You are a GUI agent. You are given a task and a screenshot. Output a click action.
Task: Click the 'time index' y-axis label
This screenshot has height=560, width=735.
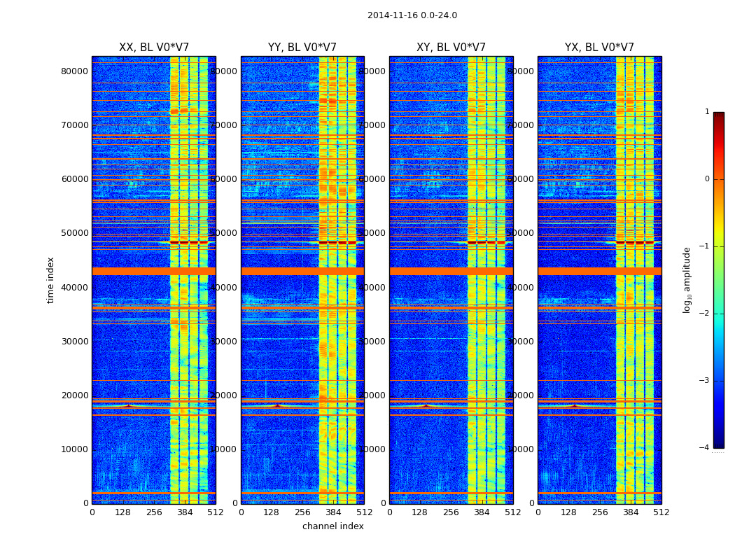pyautogui.click(x=50, y=279)
